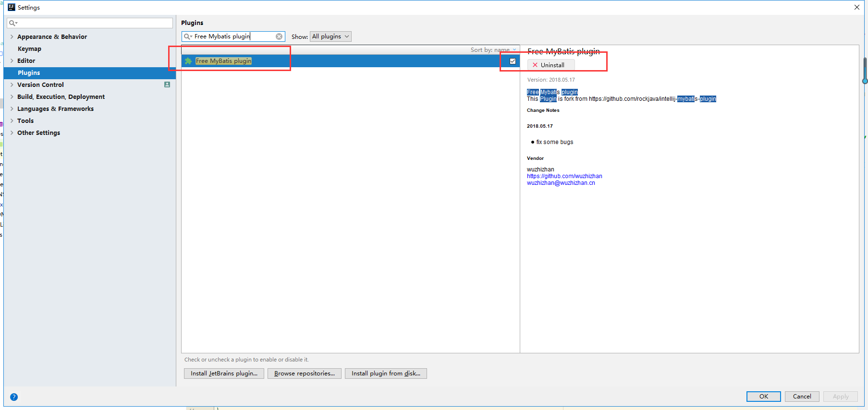Open the Sort by name dropdown
The height and width of the screenshot is (410, 868).
point(493,50)
